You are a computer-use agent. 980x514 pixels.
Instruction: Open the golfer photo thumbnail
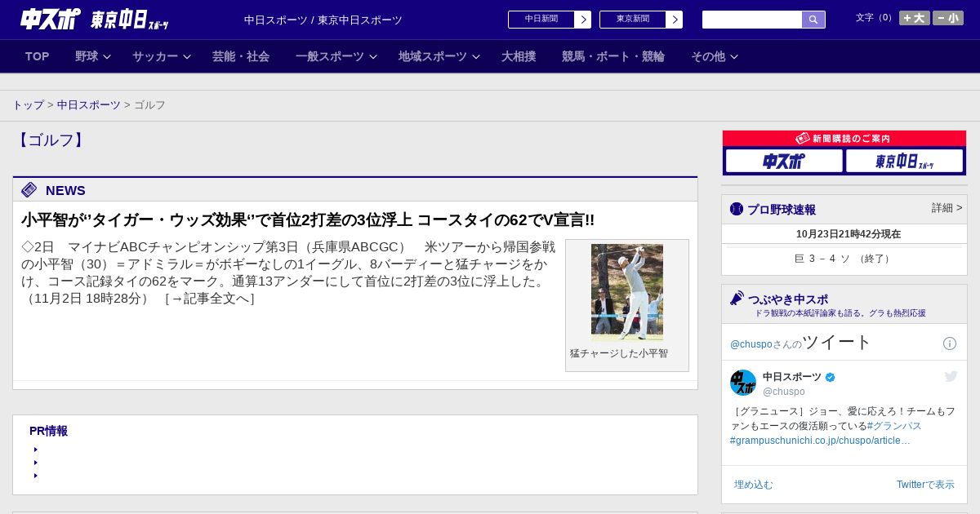point(627,292)
